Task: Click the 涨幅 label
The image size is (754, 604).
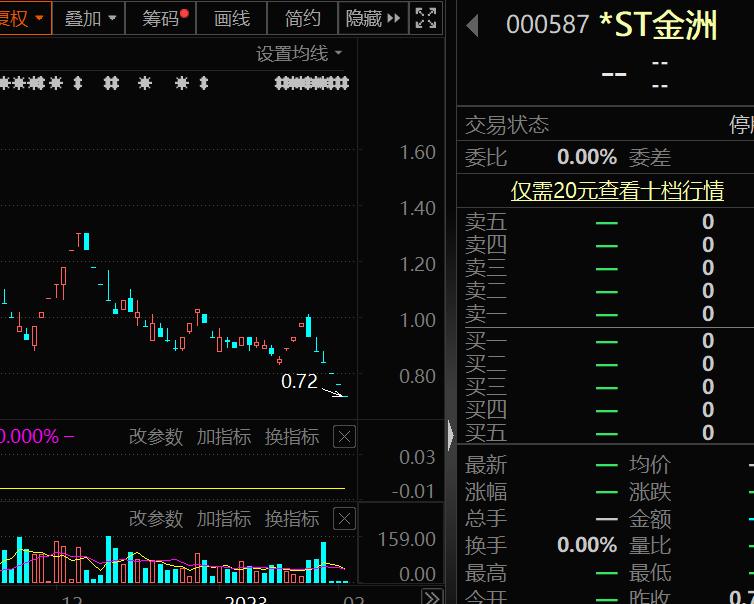Action: point(486,492)
